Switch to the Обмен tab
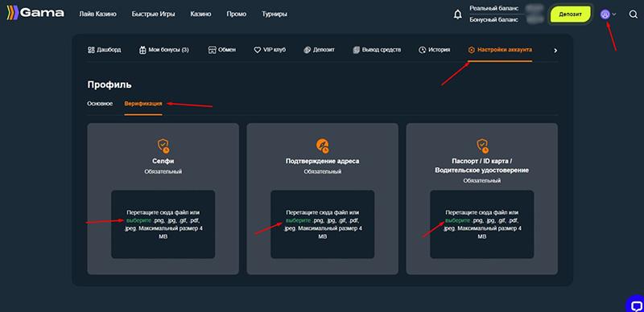 (x=222, y=50)
